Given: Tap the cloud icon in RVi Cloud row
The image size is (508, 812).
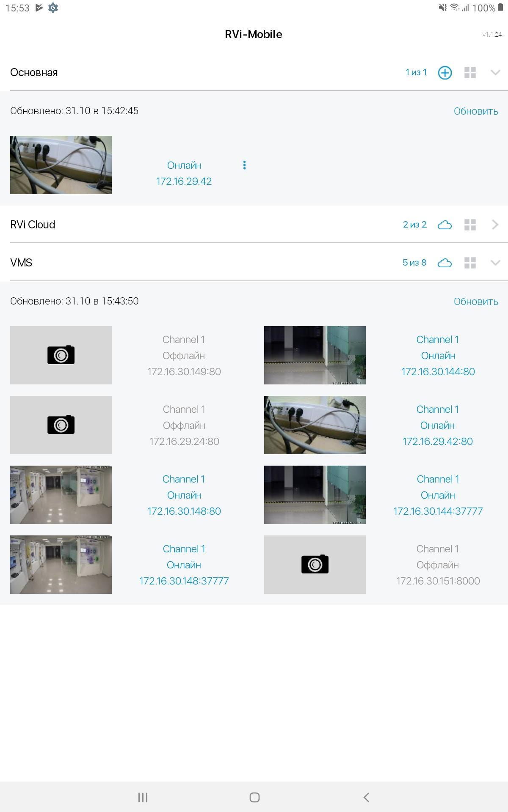Looking at the screenshot, I should tap(444, 225).
